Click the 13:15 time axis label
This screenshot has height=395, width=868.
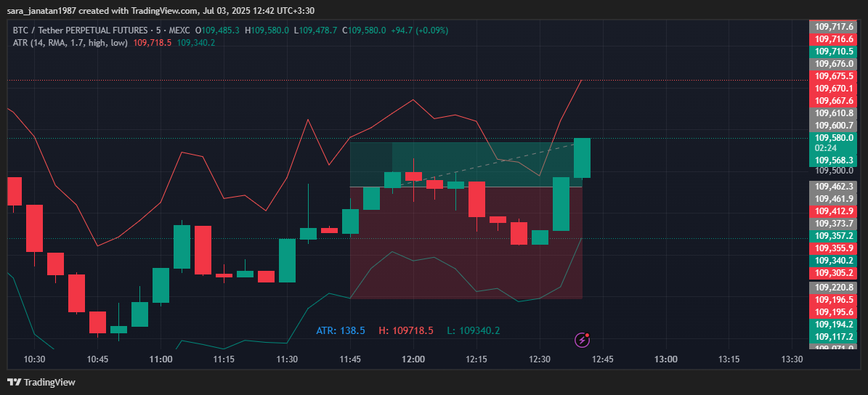[x=729, y=359]
